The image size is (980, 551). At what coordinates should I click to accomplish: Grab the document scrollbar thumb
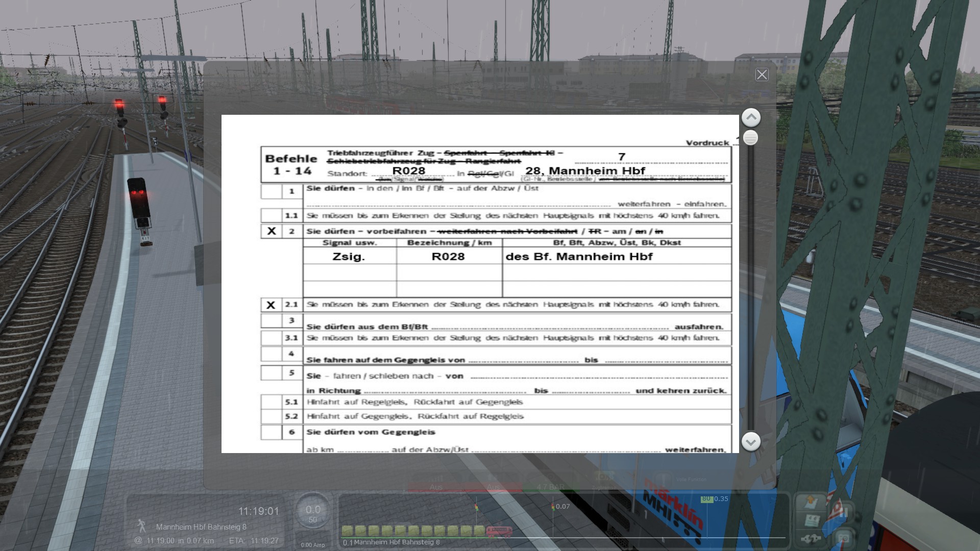(x=750, y=138)
